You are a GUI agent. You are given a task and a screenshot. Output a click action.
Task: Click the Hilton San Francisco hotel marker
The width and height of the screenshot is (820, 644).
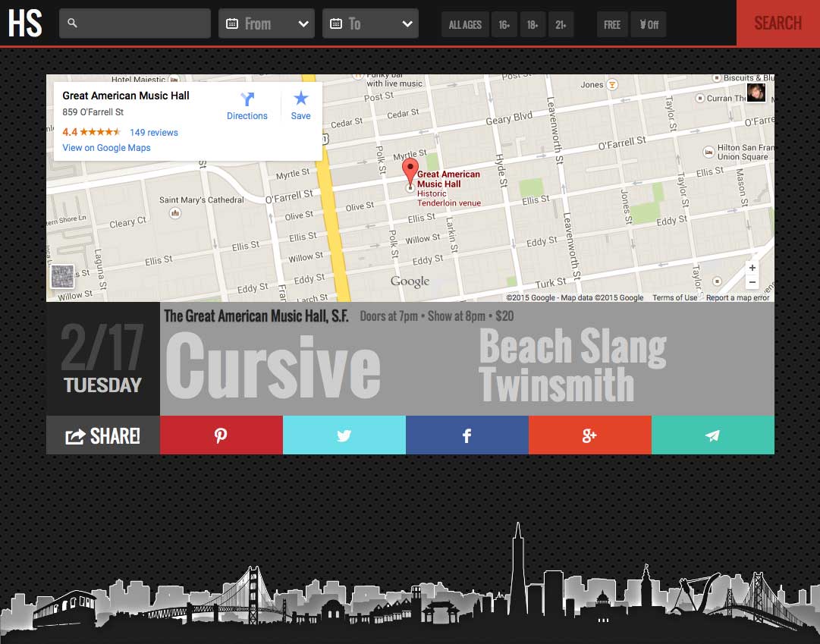coord(708,152)
